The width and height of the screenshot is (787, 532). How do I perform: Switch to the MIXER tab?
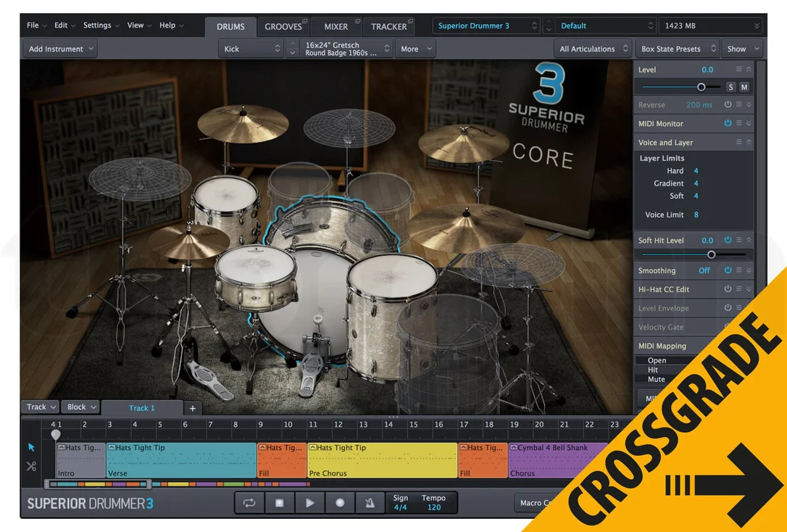(x=336, y=27)
